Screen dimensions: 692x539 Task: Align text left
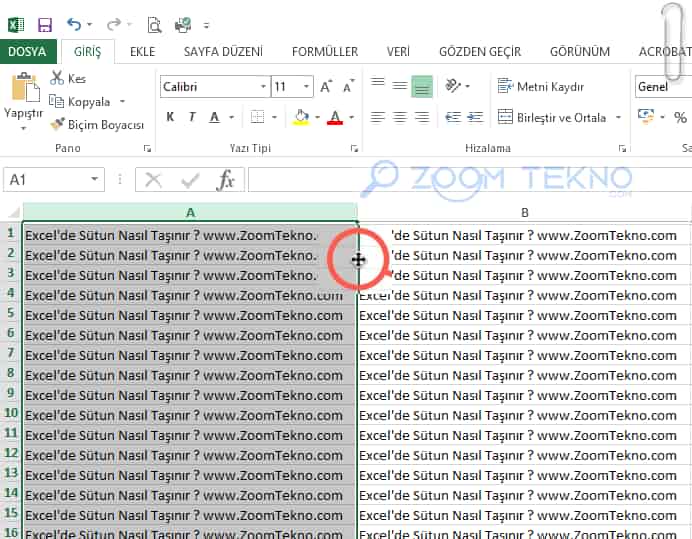377,117
